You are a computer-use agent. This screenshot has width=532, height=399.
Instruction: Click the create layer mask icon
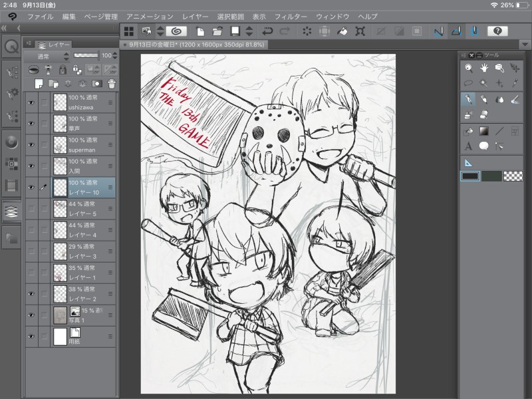pos(97,83)
